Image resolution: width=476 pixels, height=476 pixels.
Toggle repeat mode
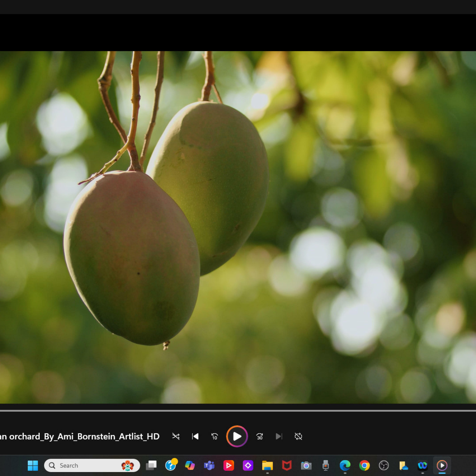pyautogui.click(x=298, y=436)
